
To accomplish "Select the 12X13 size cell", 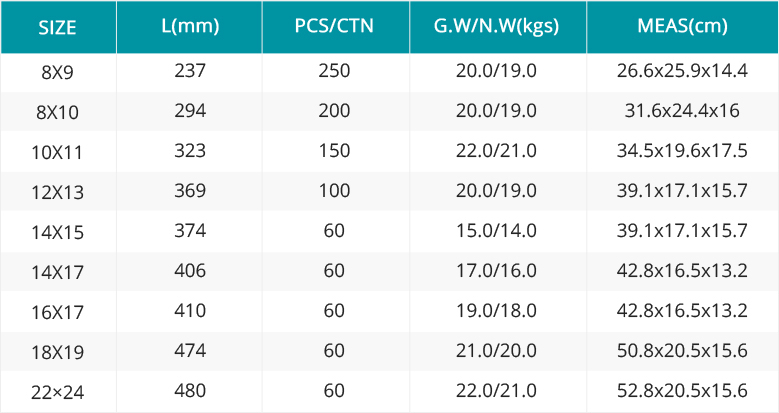I will tap(58, 192).
